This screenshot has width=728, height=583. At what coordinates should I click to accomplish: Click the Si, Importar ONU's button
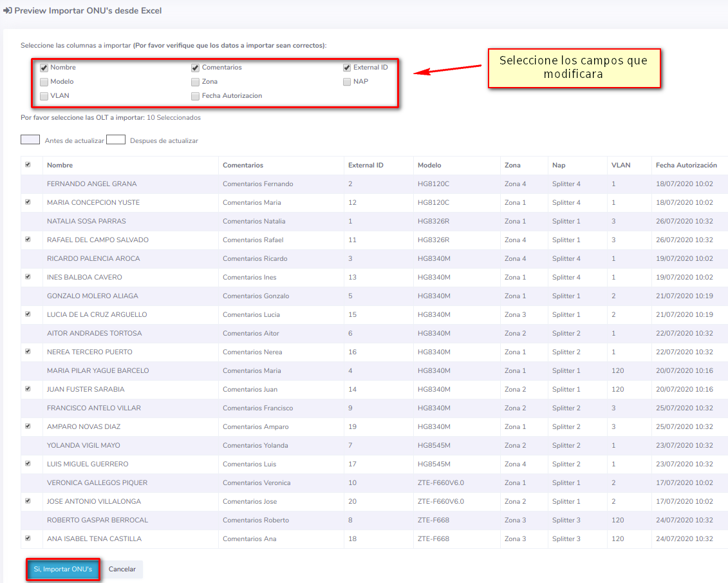[63, 569]
